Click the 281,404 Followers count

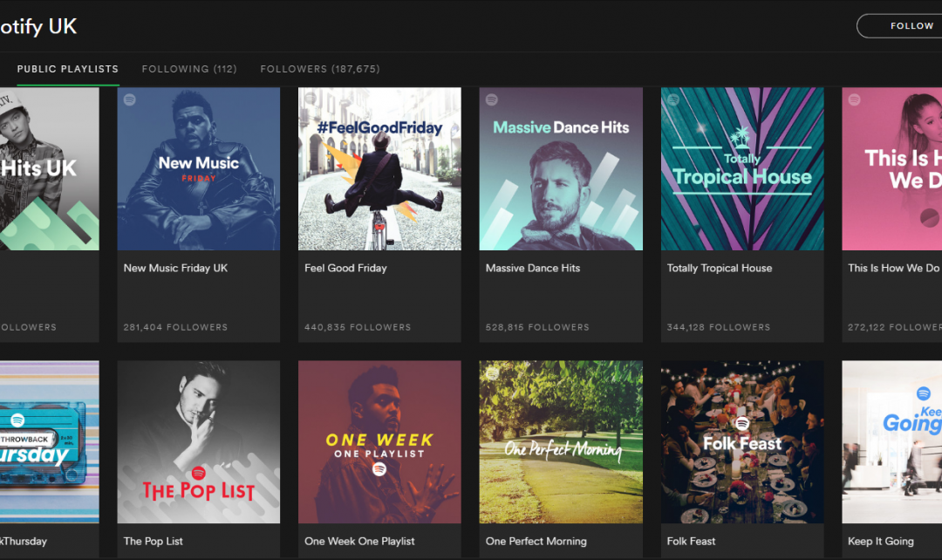tap(175, 327)
